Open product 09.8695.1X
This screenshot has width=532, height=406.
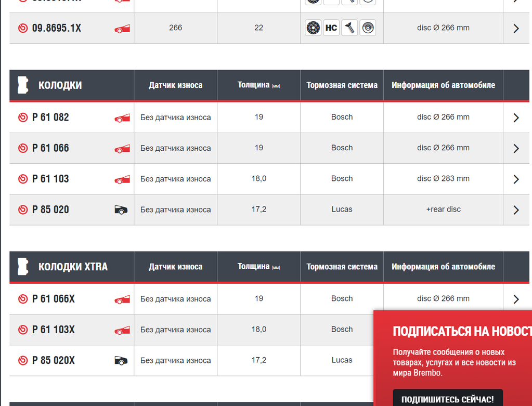pos(57,28)
